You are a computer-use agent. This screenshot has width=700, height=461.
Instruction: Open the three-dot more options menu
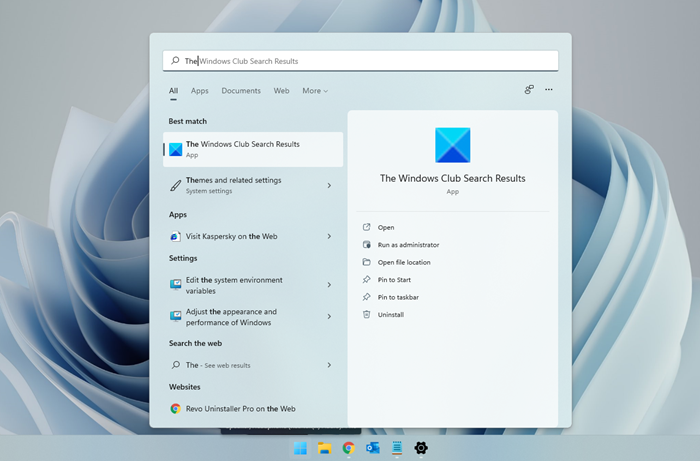(549, 90)
